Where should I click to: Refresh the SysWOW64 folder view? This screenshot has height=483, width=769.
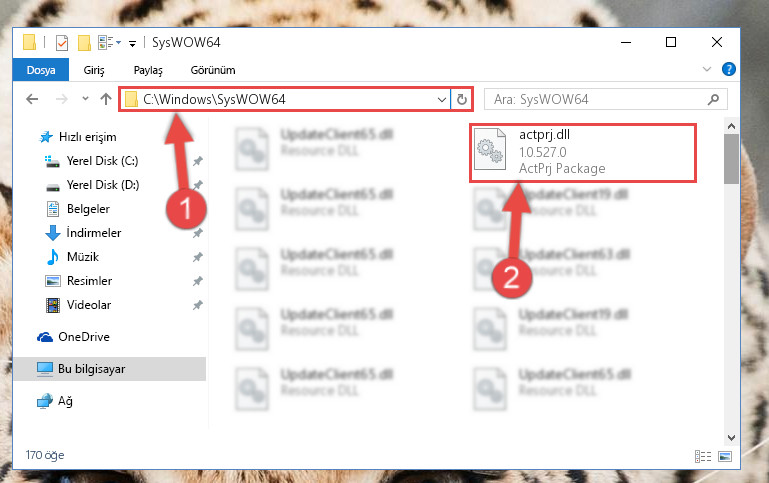461,100
